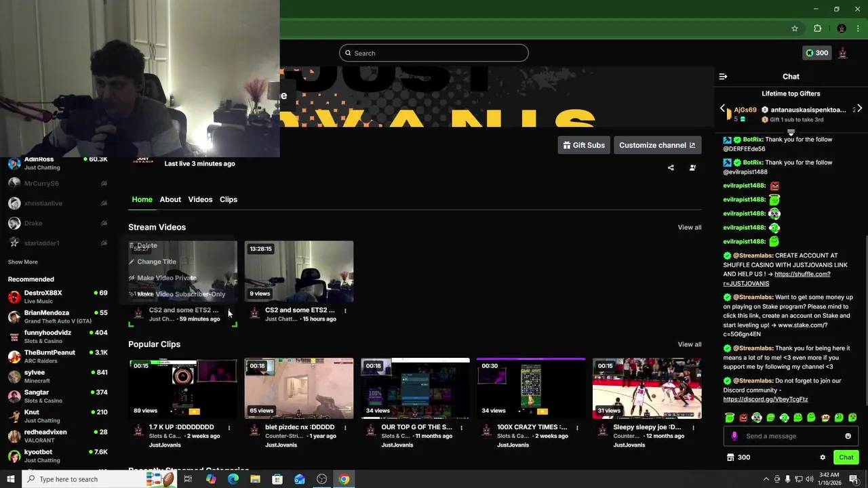
Task: Send message with green Chat button
Action: 846,457
